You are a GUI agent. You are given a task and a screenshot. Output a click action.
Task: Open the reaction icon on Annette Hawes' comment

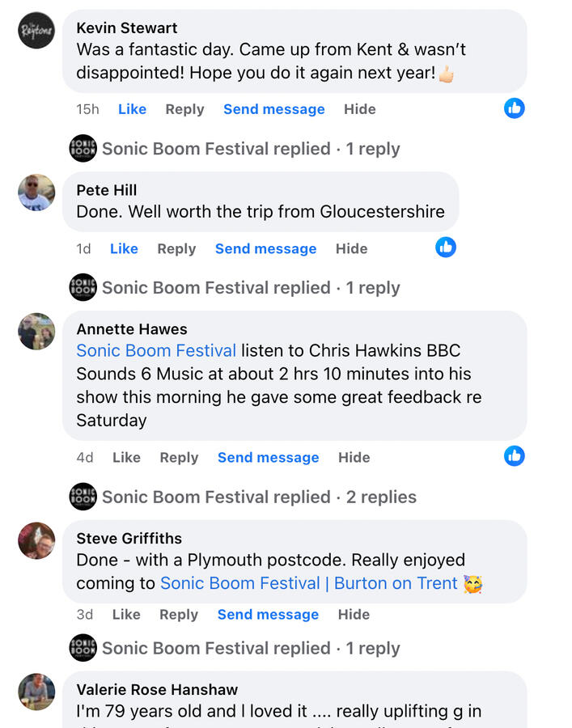515,456
